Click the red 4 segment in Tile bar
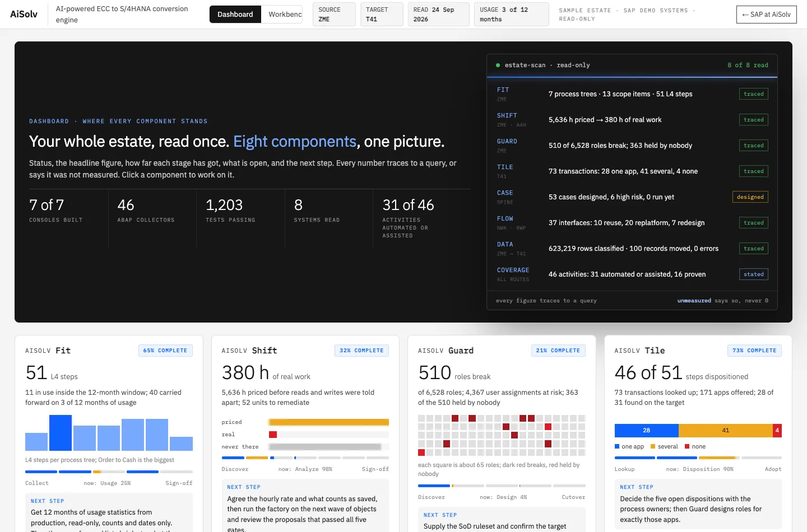807x532 pixels. pyautogui.click(x=777, y=431)
